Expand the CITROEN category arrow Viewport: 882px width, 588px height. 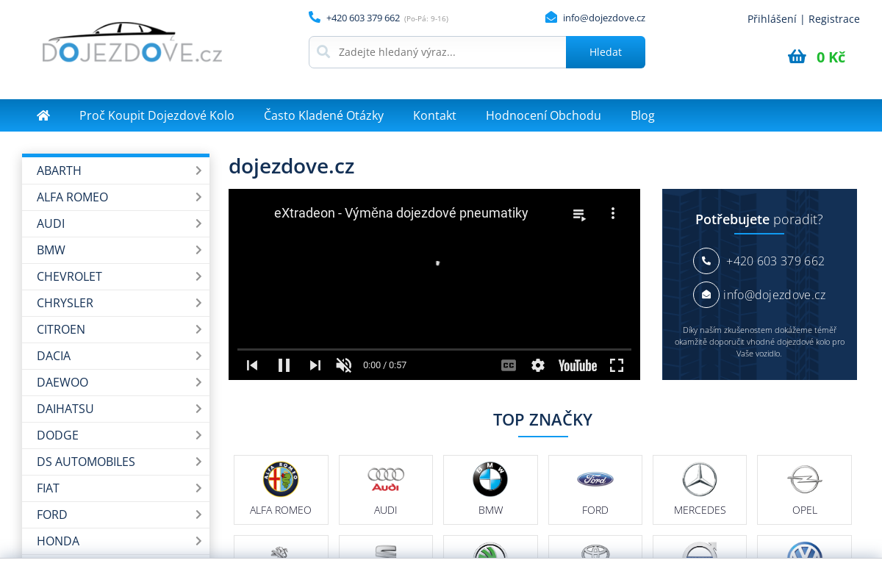tap(198, 329)
